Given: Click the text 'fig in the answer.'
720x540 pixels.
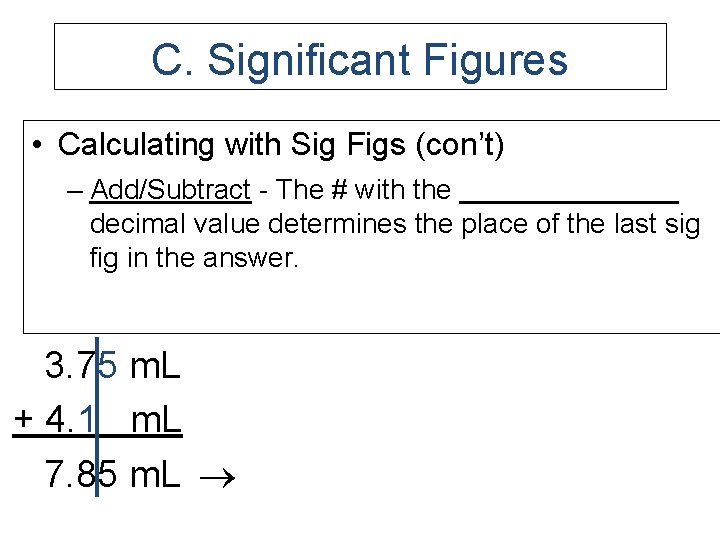Looking at the screenshot, I should click(x=194, y=259).
